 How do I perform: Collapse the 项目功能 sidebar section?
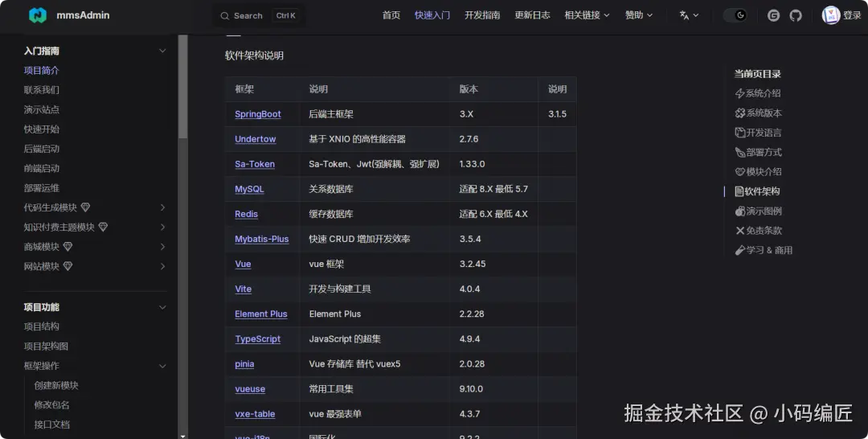pos(162,307)
